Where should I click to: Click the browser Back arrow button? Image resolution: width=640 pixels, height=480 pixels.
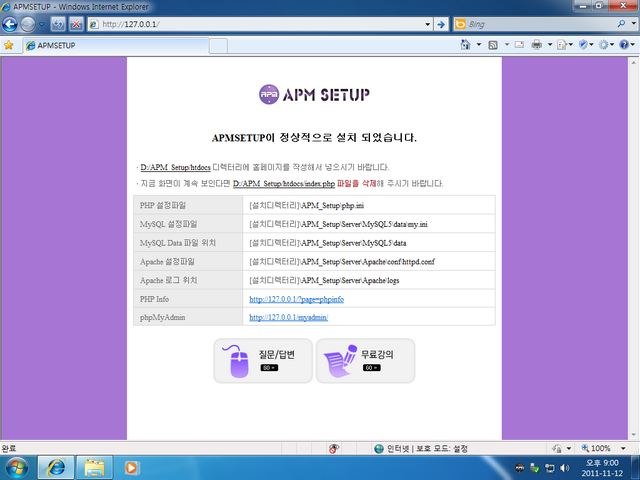[10, 24]
